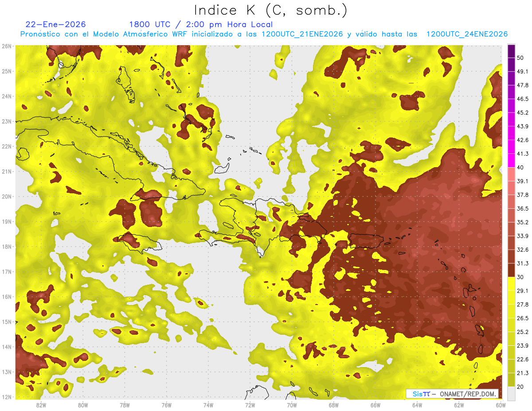Click longitude label 72W
This screenshot has height=411, width=532.
(x=250, y=405)
